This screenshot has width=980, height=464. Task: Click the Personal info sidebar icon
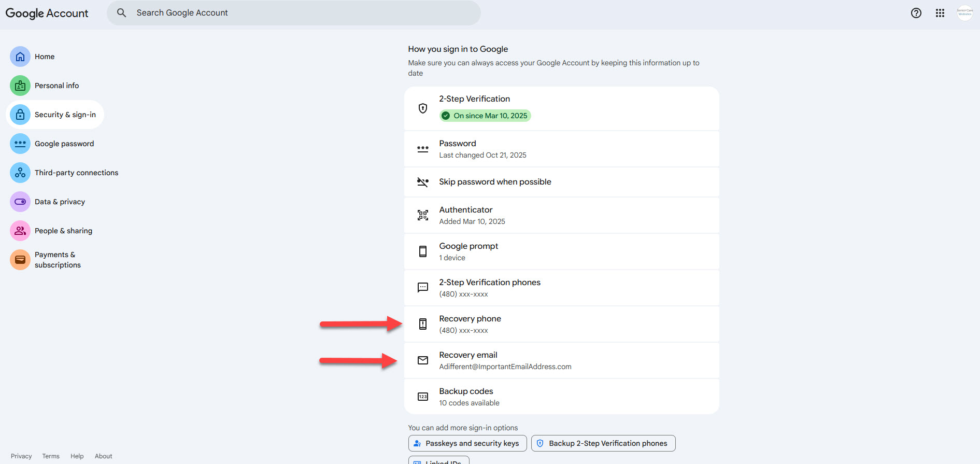[20, 86]
